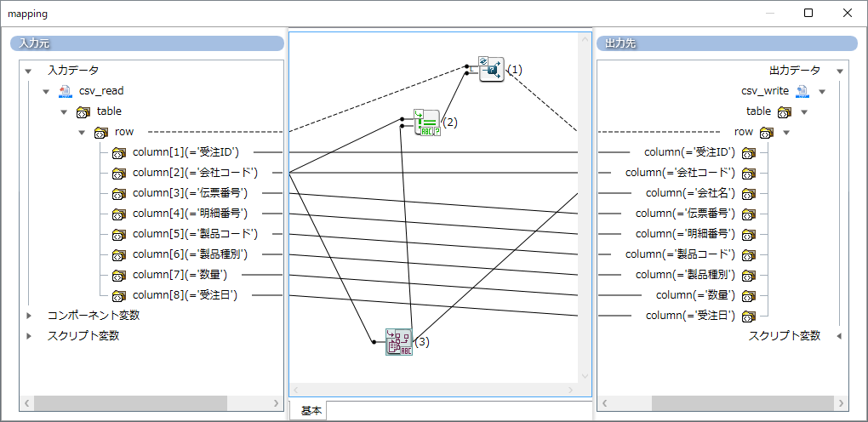Click the output 製品コード column icon

point(748,255)
